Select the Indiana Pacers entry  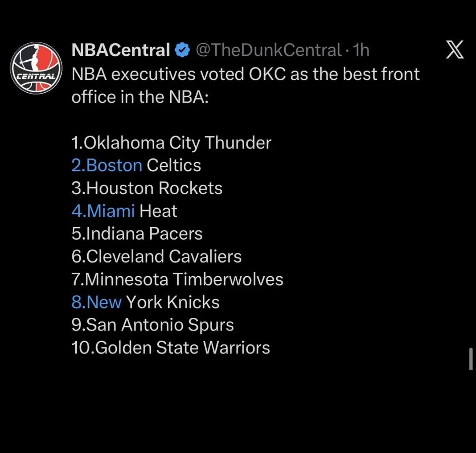pos(137,234)
